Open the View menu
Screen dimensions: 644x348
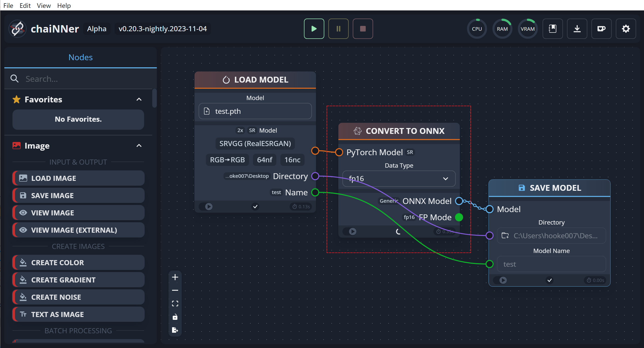point(43,5)
